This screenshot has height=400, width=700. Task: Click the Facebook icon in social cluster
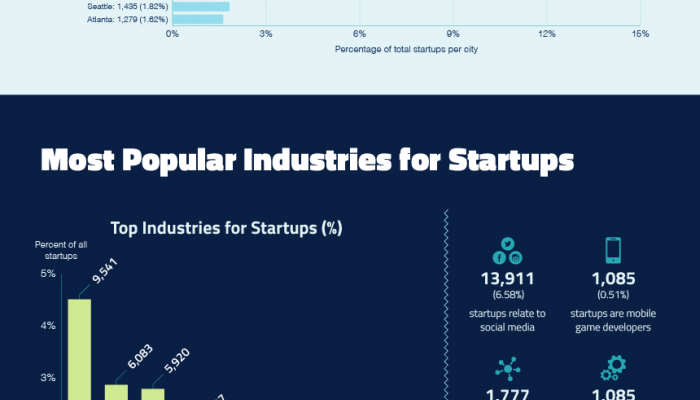[x=499, y=258]
